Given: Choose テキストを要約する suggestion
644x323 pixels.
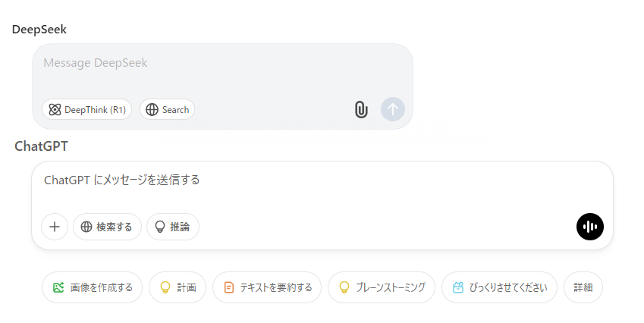Looking at the screenshot, I should point(267,287).
